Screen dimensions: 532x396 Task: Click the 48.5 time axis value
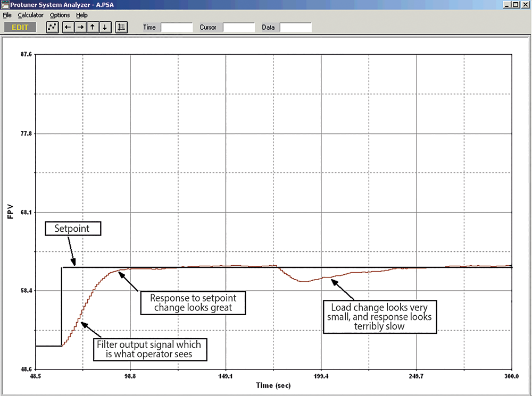35,376
